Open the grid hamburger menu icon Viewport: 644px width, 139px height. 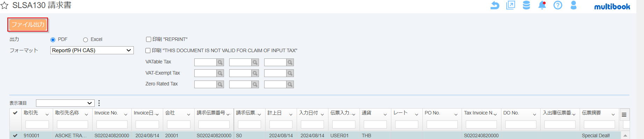click(624, 115)
